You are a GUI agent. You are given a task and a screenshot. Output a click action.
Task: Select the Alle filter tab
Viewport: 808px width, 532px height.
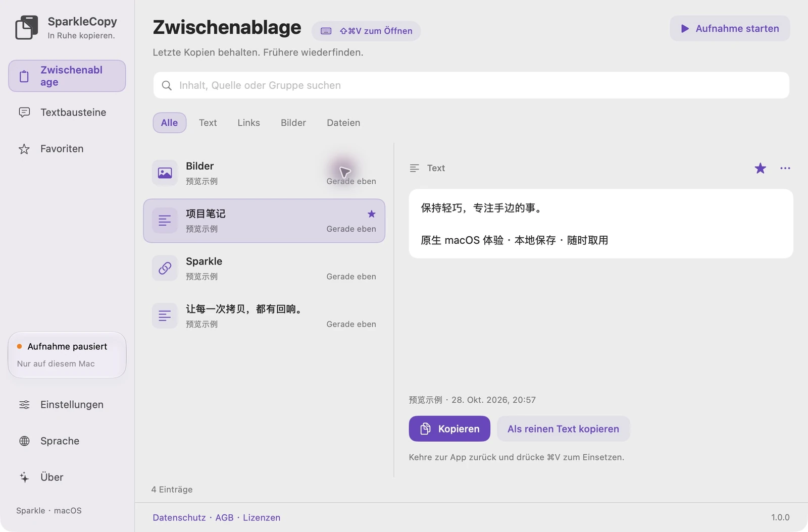coord(169,123)
